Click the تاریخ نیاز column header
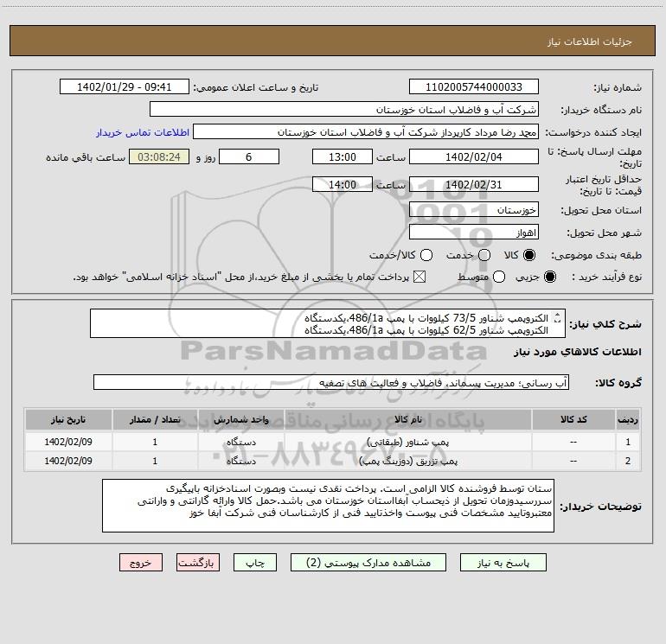Screen dimensions: 666x644 68,419
